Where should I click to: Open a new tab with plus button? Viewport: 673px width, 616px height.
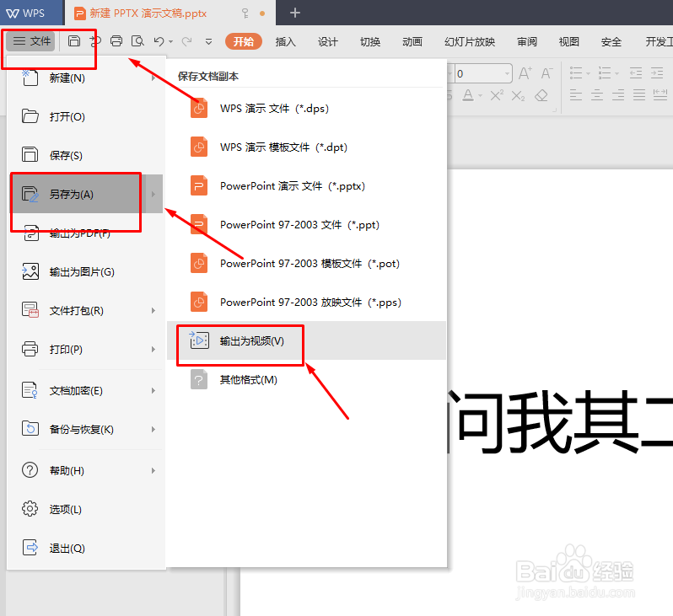295,13
